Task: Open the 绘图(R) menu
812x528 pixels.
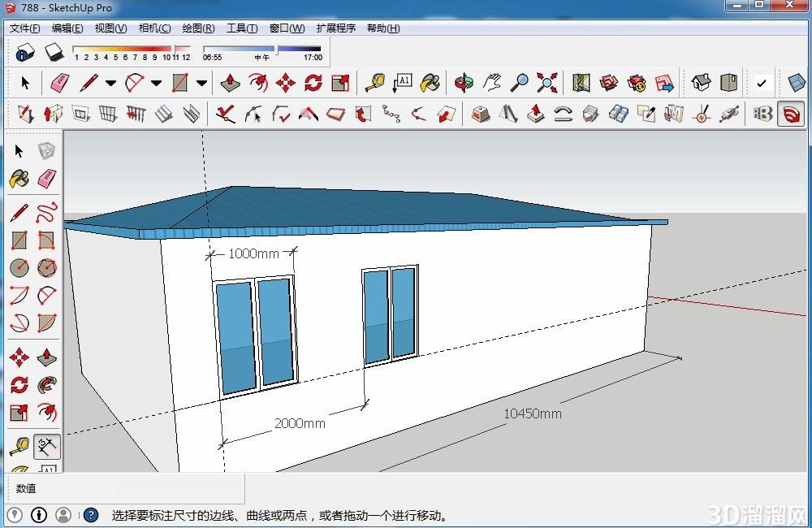Action: pyautogui.click(x=198, y=28)
